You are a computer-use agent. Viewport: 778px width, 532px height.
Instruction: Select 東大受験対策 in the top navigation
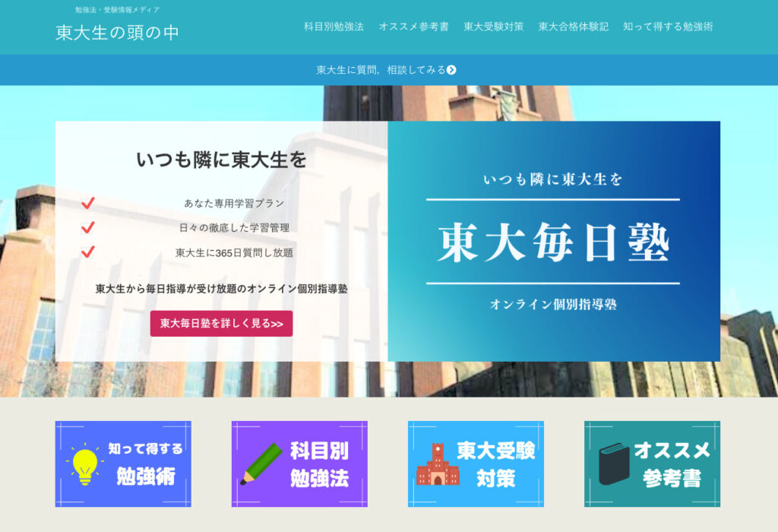coord(493,27)
